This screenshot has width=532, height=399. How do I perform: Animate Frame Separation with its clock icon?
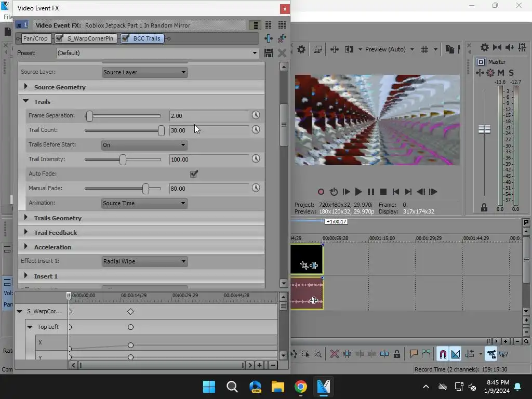click(256, 115)
